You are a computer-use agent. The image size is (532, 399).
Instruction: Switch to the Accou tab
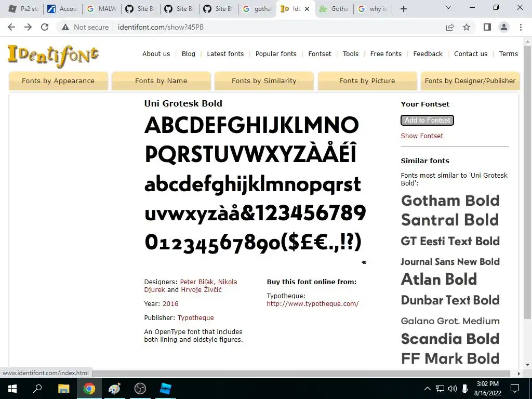(63, 9)
